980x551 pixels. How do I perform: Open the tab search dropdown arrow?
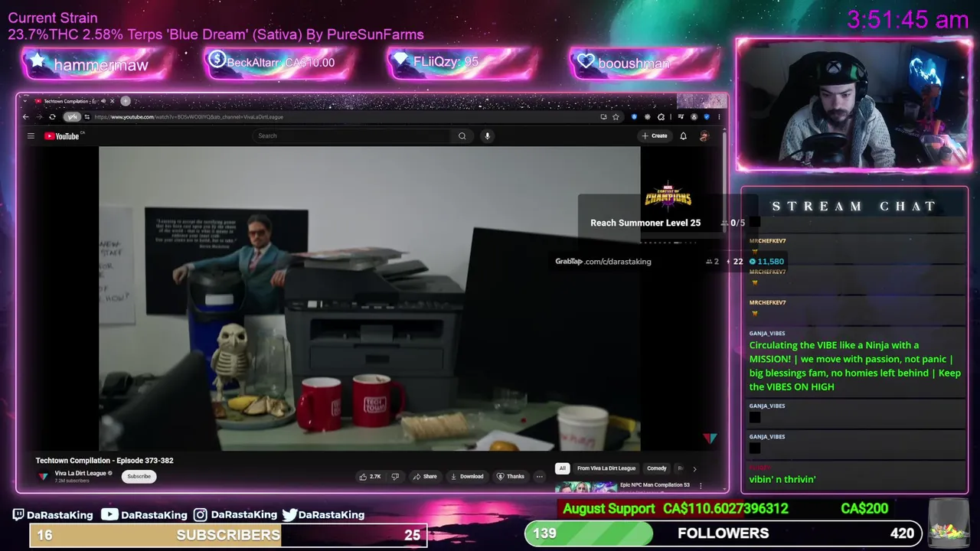tap(25, 101)
